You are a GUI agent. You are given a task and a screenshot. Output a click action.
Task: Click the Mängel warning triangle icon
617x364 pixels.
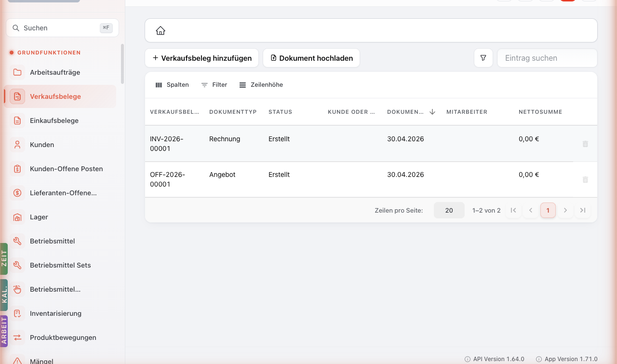tap(17, 361)
